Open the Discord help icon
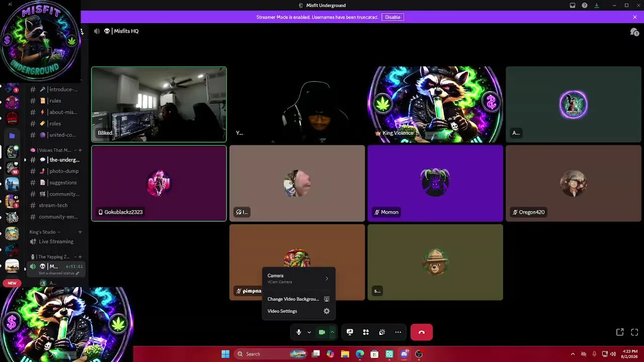The height and width of the screenshot is (362, 644). pyautogui.click(x=585, y=6)
